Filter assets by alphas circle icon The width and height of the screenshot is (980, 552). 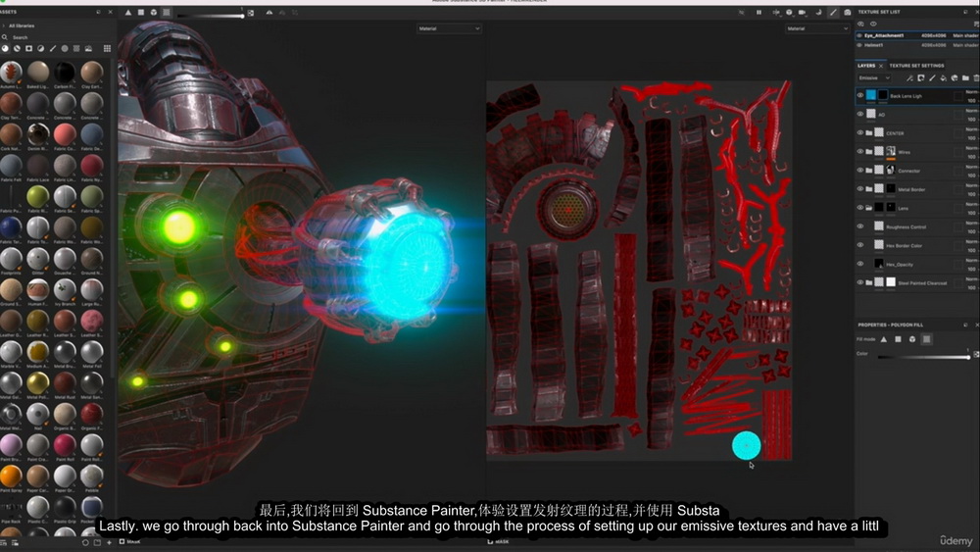[65, 48]
